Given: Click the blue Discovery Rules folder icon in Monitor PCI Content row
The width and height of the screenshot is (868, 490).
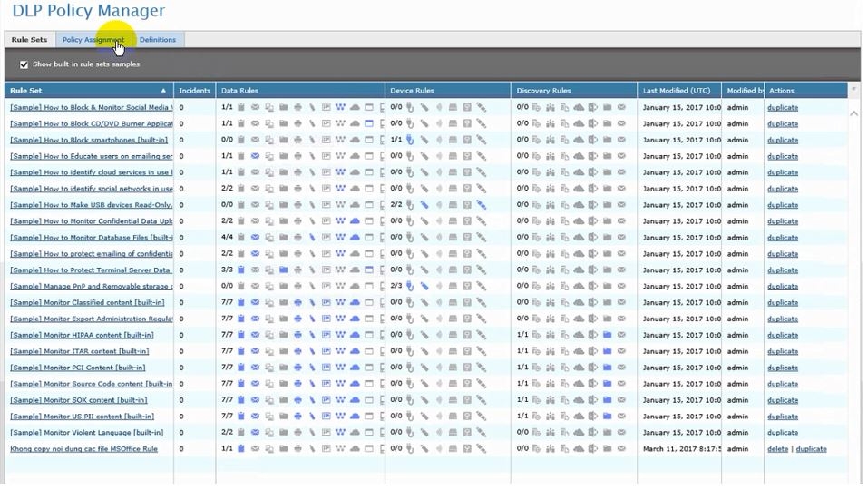Looking at the screenshot, I should coord(608,367).
